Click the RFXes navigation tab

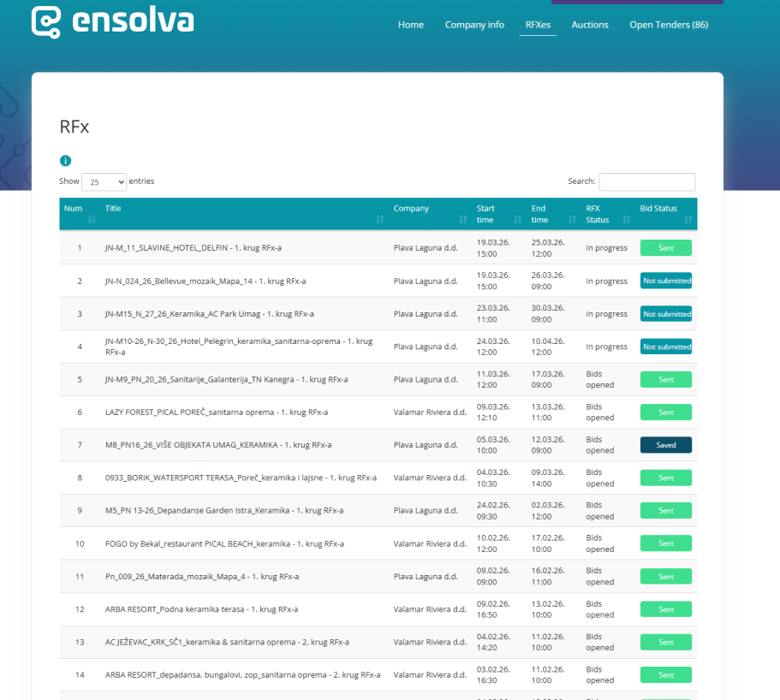[x=538, y=25]
